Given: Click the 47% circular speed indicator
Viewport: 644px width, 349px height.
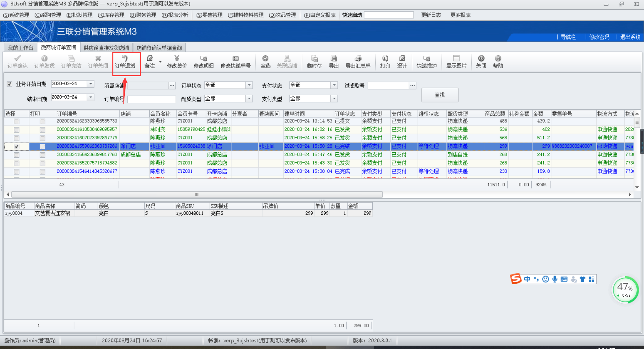Looking at the screenshot, I should [625, 290].
